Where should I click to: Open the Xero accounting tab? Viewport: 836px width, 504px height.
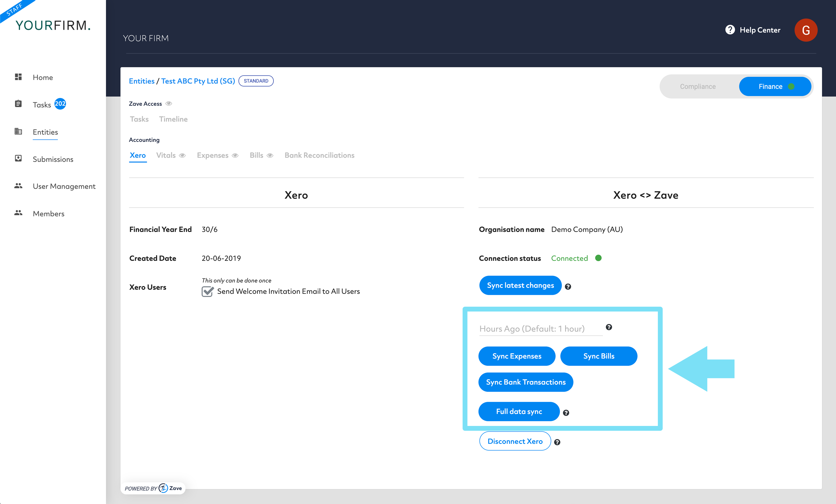[x=138, y=155]
